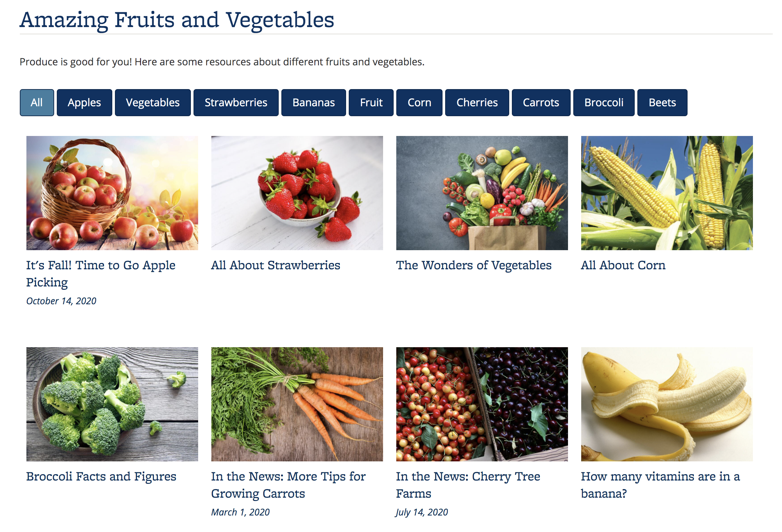782x532 pixels.
Task: Toggle the Fruit filter tag
Action: click(371, 102)
